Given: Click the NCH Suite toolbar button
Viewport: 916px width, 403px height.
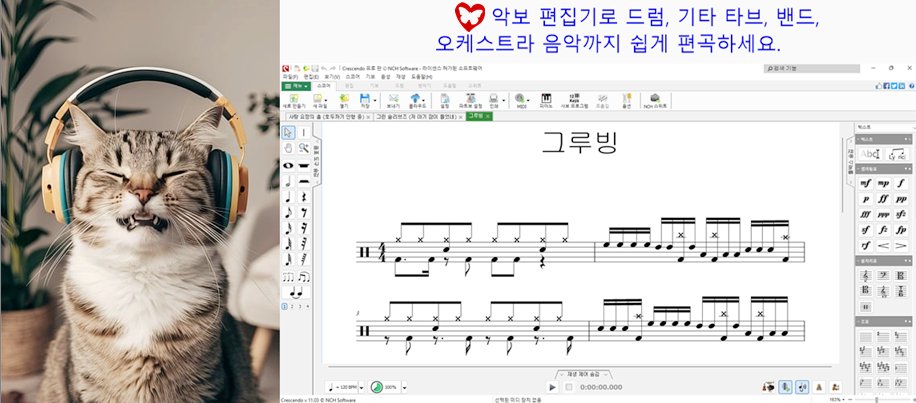Looking at the screenshot, I should click(655, 101).
